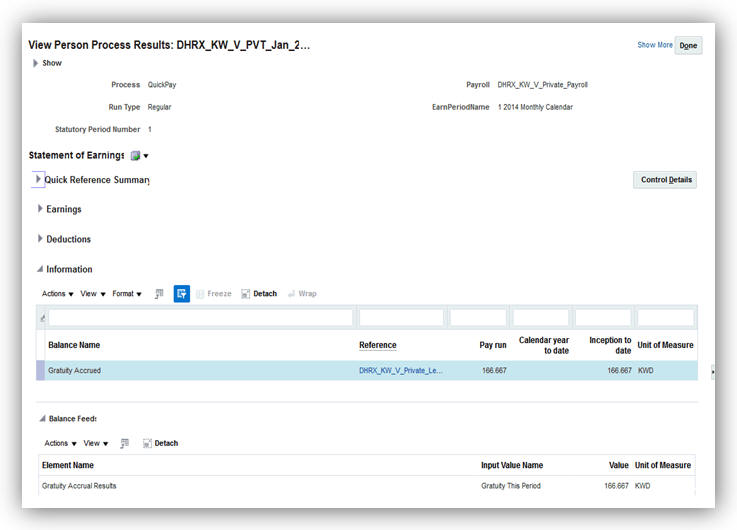Viewport: 737px width, 530px height.
Task: Click the Regular run type value
Action: pos(159,107)
